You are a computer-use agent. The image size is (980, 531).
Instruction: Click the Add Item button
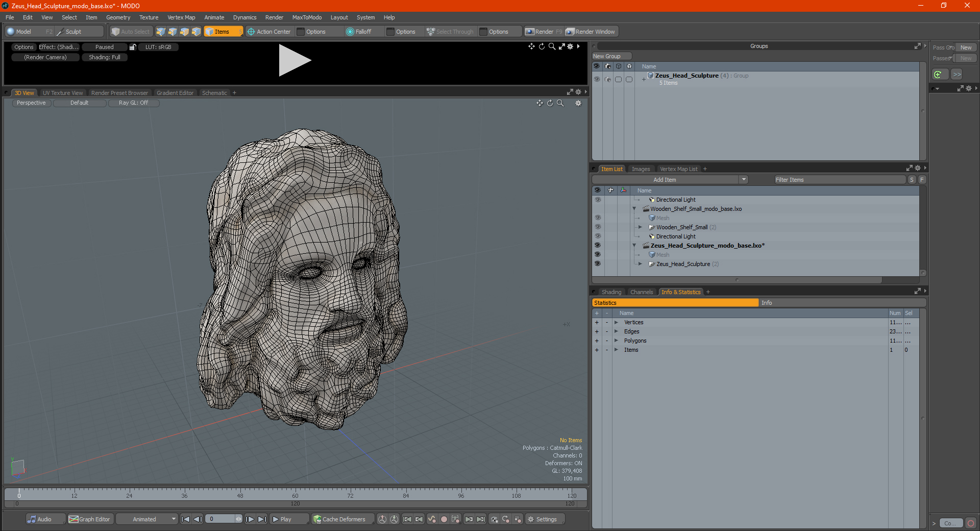[x=665, y=180]
